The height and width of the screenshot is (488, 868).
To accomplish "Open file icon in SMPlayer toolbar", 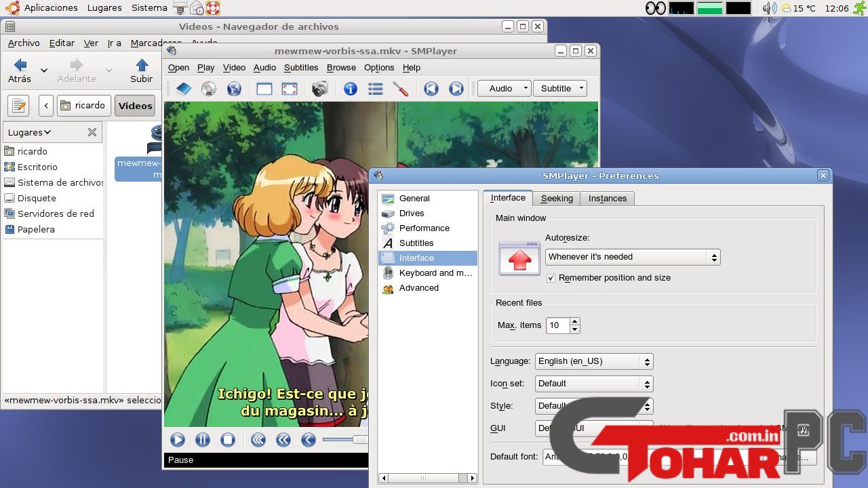I will pyautogui.click(x=184, y=89).
